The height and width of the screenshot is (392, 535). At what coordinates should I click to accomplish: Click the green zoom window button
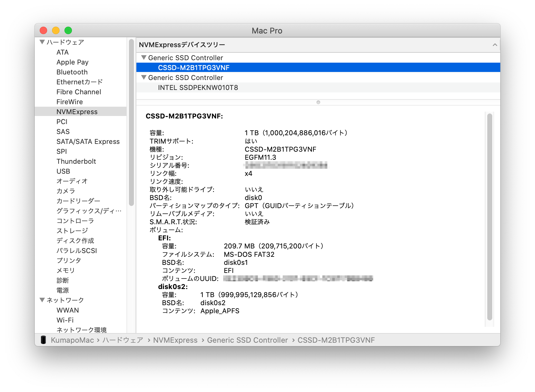pyautogui.click(x=68, y=30)
